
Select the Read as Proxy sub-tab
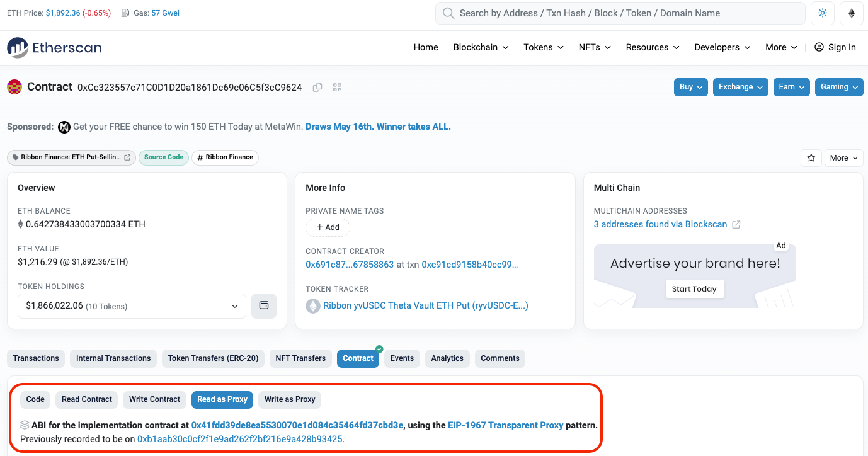click(222, 399)
